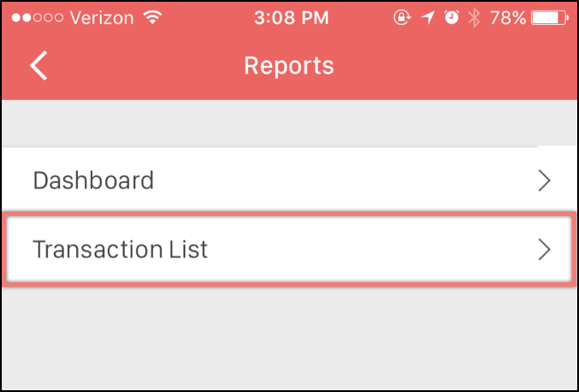The width and height of the screenshot is (579, 392).
Task: Tap the 3:08 PM clock
Action: (x=291, y=18)
